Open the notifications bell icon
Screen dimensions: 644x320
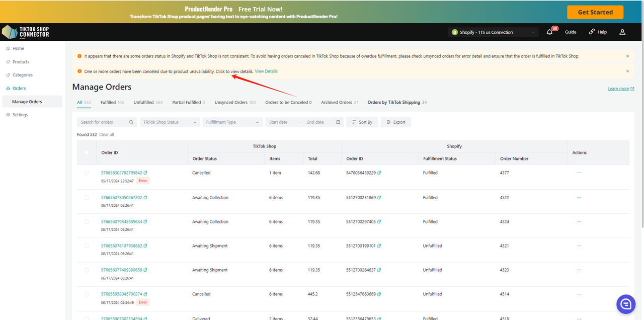[550, 32]
